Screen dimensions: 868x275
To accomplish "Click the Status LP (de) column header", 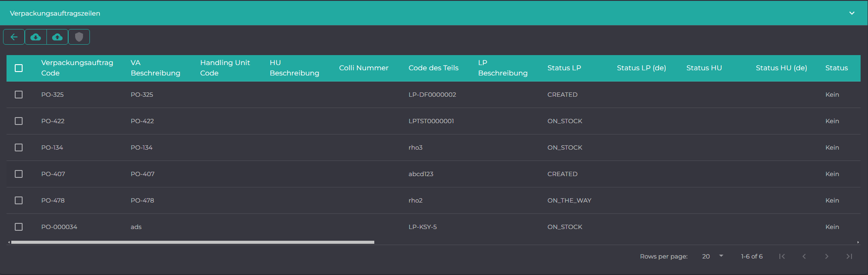I will coord(641,68).
